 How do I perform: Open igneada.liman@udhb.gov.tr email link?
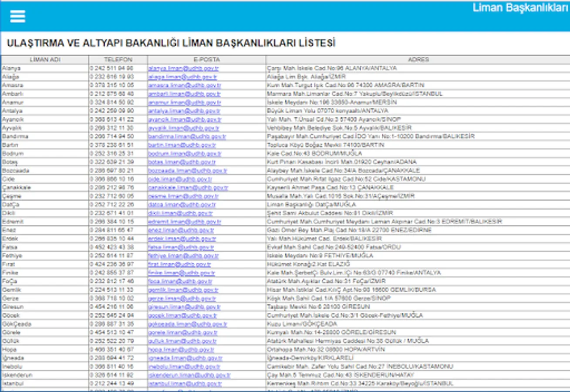coord(186,358)
